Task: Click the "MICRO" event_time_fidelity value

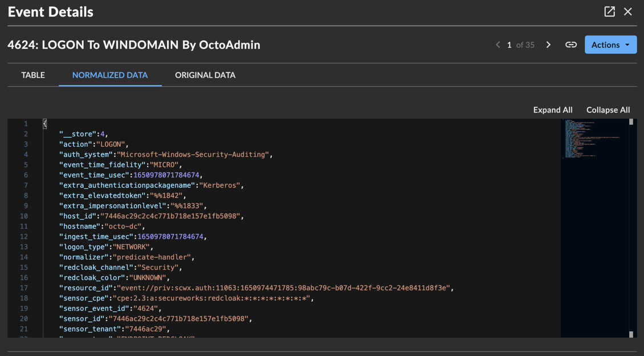Action: coord(164,165)
